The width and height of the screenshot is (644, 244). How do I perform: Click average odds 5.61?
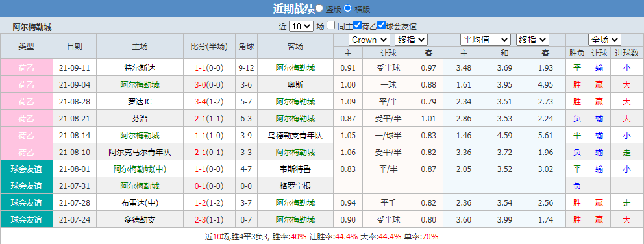click(x=545, y=136)
